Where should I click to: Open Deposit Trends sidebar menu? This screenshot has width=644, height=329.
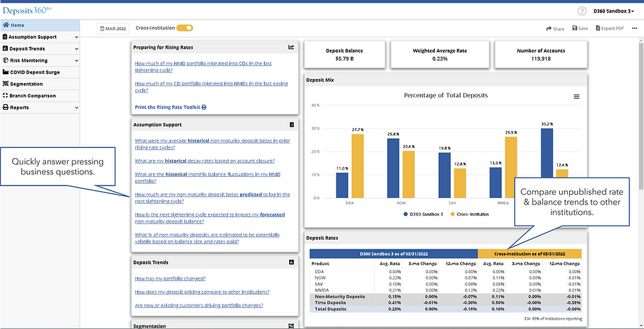(x=40, y=49)
